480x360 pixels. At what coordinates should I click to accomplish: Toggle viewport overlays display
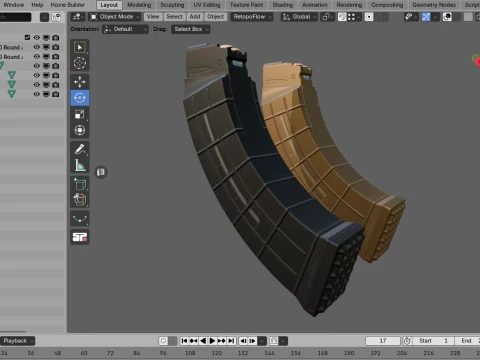pos(447,17)
